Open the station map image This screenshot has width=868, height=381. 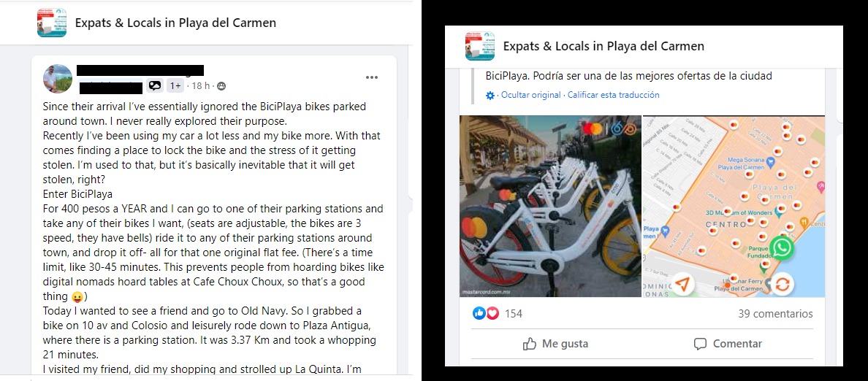pos(734,206)
